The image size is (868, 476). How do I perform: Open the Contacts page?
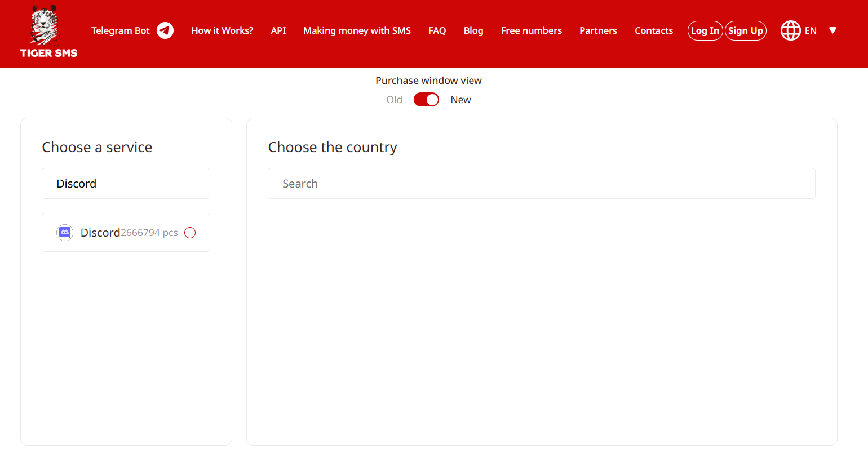pyautogui.click(x=654, y=30)
